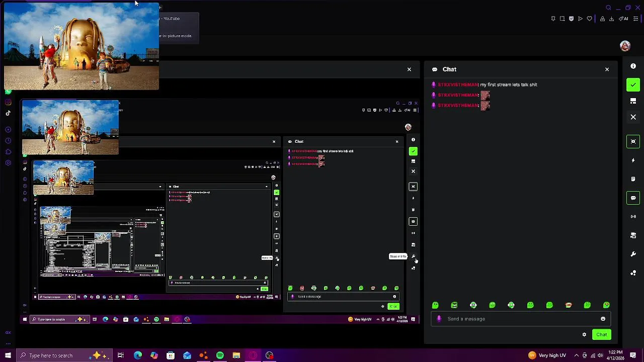Screen dimensions: 644x362
Task: Open File Explorer from the taskbar
Action: click(236, 355)
